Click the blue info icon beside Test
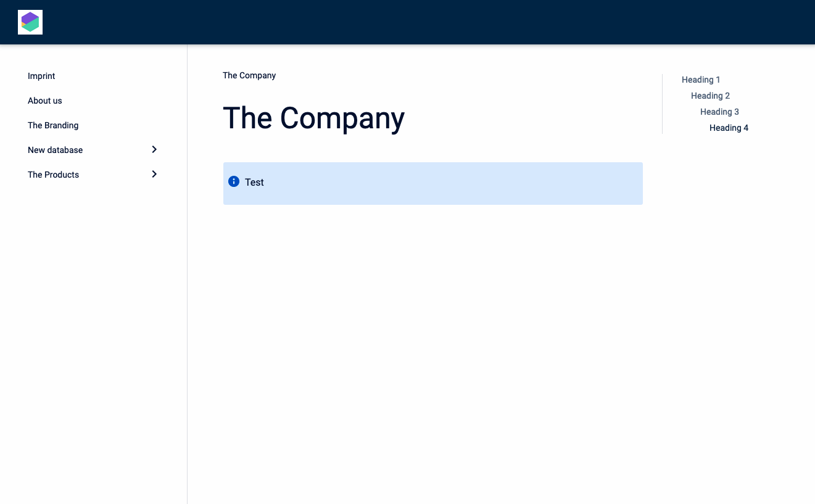This screenshot has width=815, height=504. point(234,181)
